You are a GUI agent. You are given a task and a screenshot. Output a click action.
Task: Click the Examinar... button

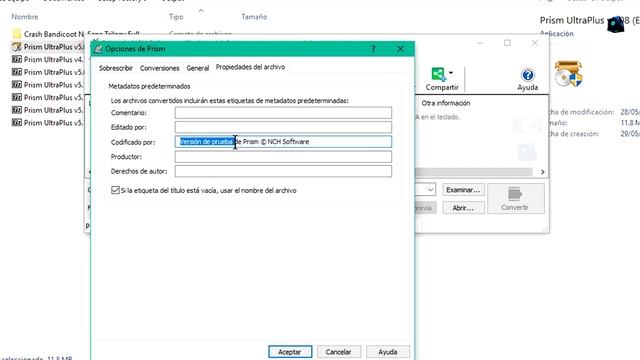(x=463, y=190)
